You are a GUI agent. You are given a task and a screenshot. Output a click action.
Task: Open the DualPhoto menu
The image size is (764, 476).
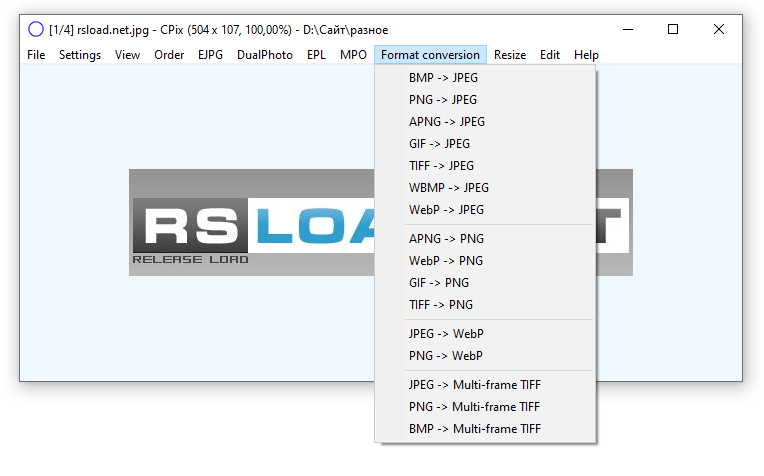click(x=265, y=55)
